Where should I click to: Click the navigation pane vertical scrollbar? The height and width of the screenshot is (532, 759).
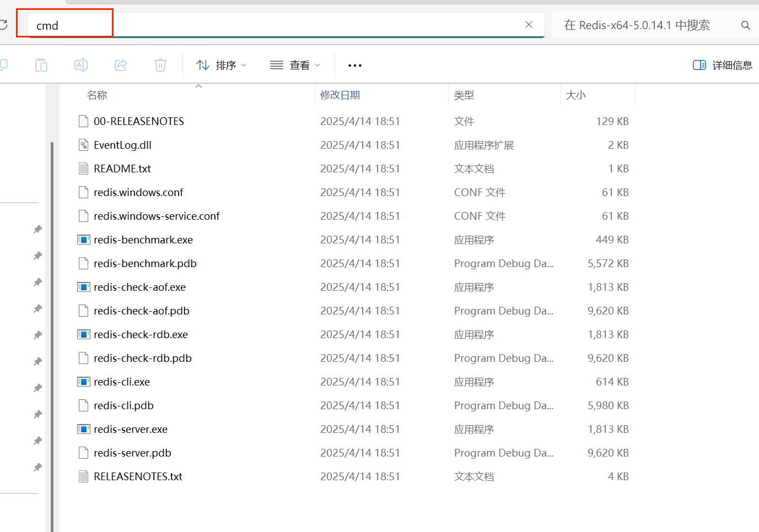52,336
